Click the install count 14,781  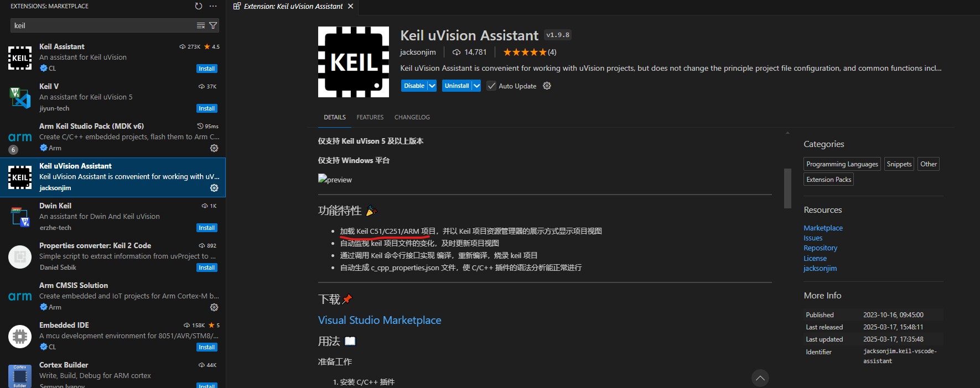point(470,52)
